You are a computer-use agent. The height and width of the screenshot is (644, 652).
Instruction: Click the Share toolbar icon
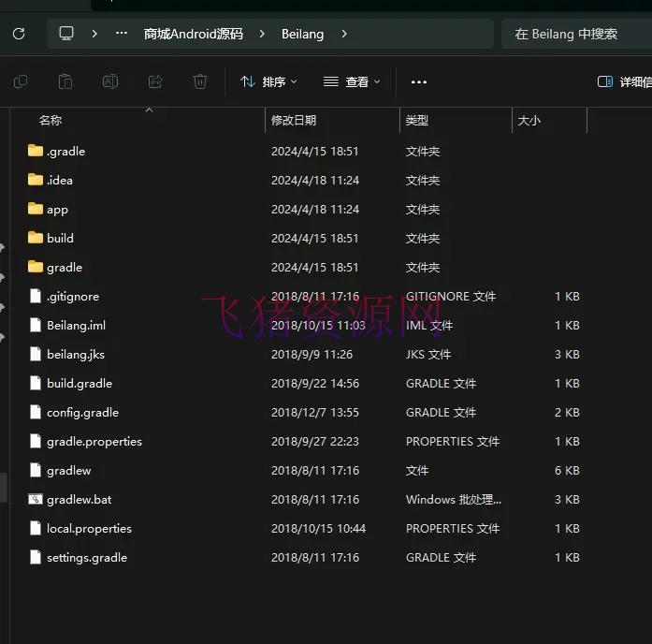pos(155,81)
